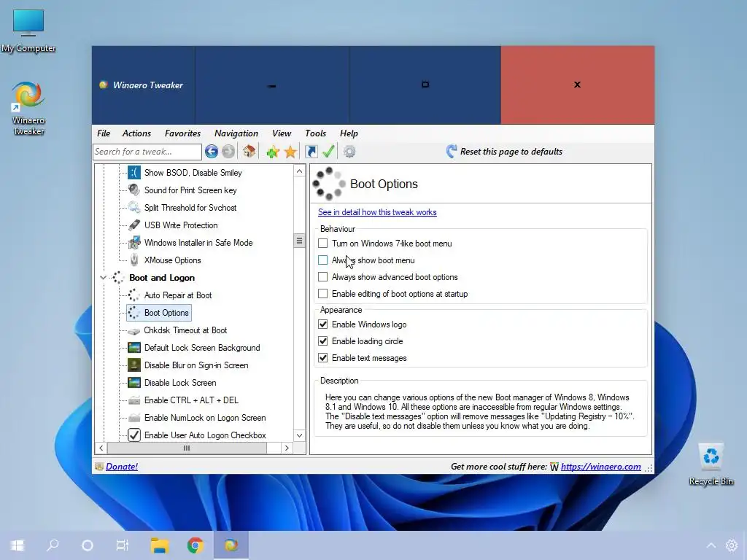
Task: Open the View menu
Action: 282,133
